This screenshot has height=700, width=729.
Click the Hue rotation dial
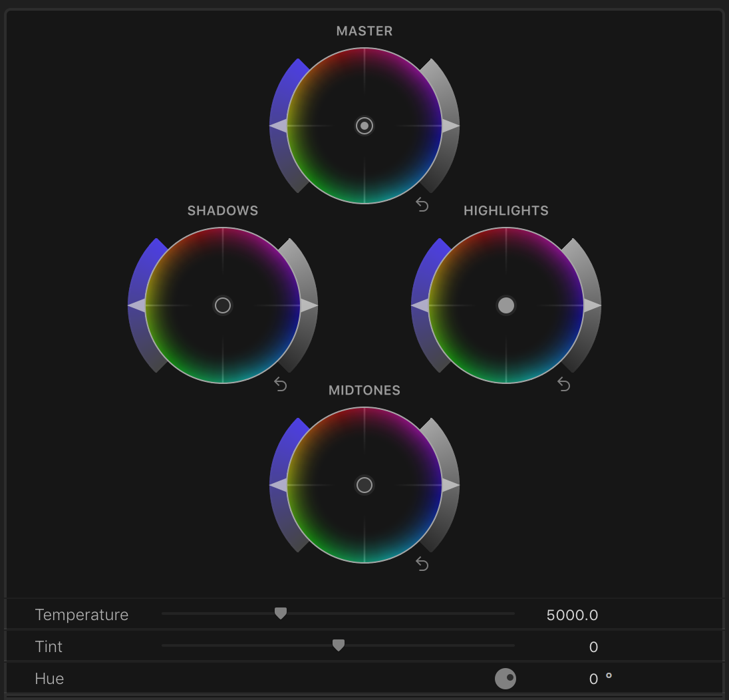coord(506,679)
